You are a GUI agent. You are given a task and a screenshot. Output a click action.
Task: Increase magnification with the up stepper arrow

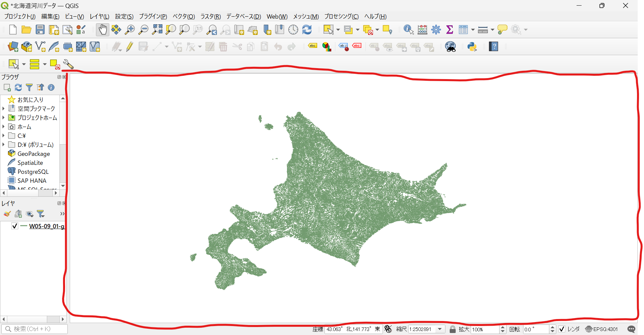pos(503,327)
